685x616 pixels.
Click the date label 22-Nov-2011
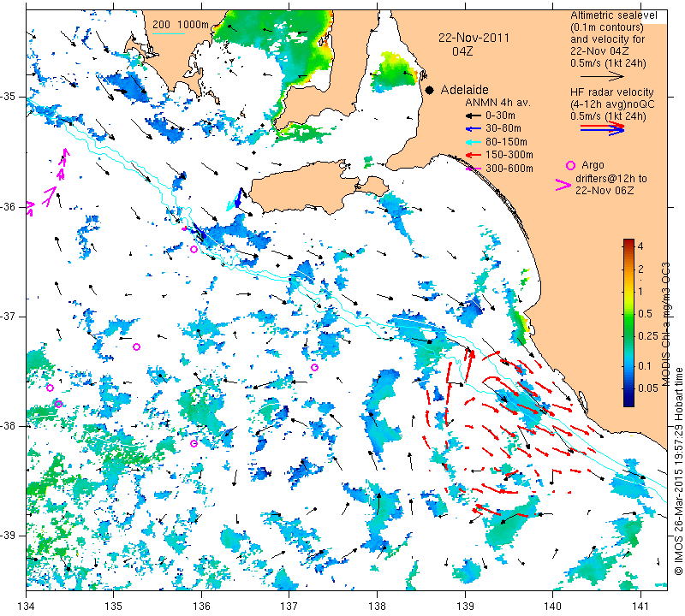474,38
